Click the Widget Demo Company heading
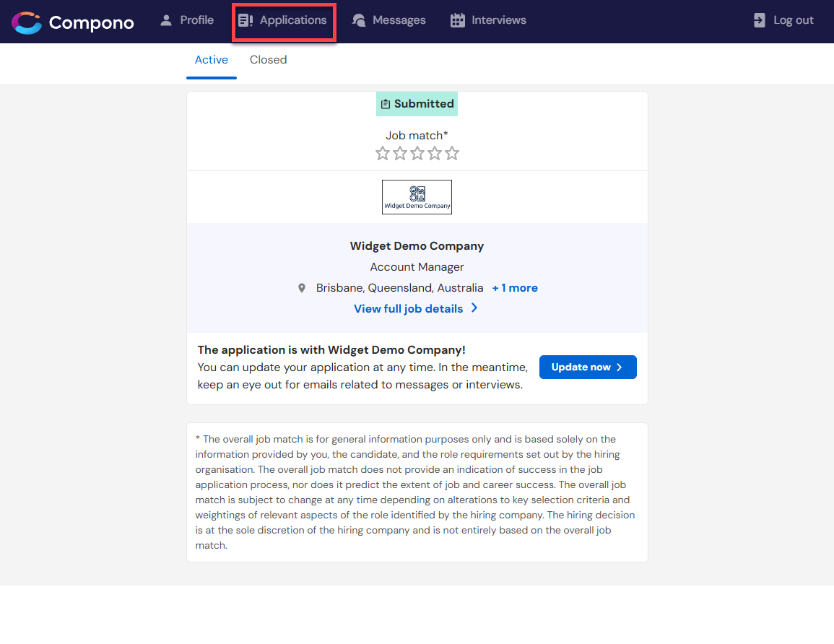 click(417, 246)
